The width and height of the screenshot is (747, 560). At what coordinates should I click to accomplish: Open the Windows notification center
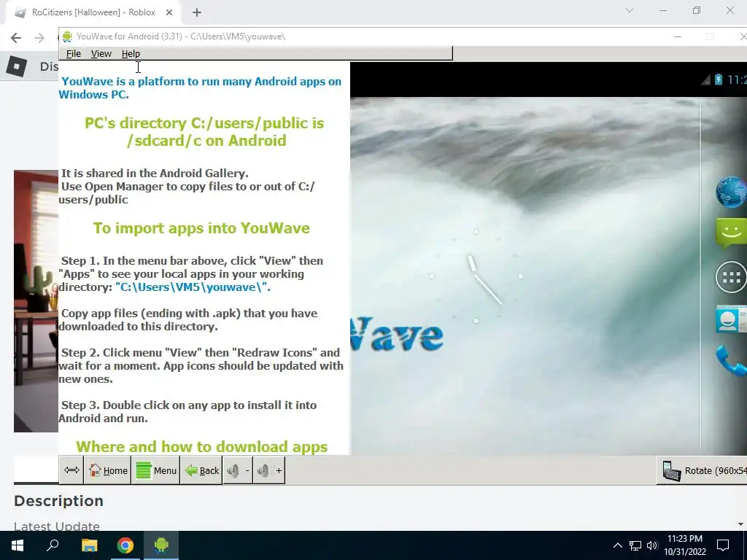723,545
